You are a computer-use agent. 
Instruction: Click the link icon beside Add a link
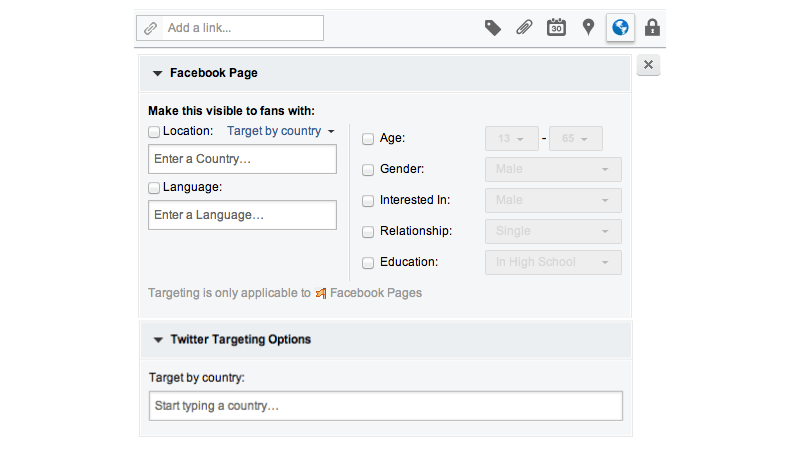(x=150, y=28)
